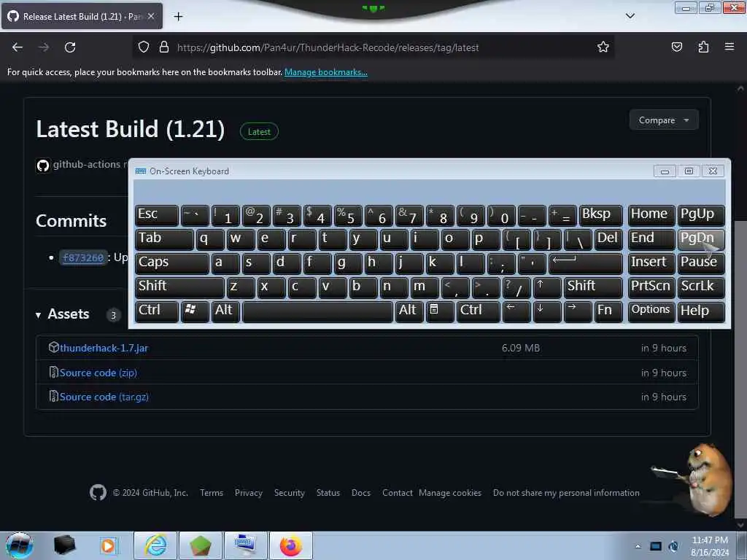Close the Release Latest Build tab

[x=151, y=16]
